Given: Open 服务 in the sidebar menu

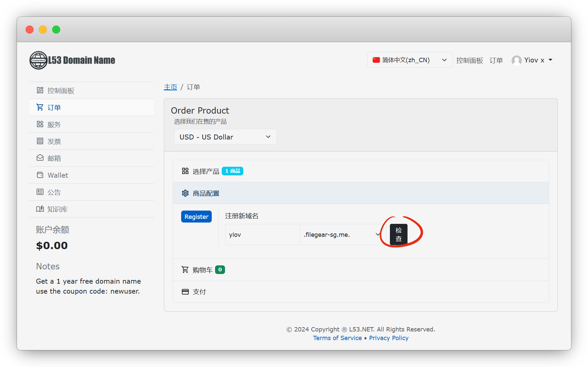Looking at the screenshot, I should pos(54,125).
